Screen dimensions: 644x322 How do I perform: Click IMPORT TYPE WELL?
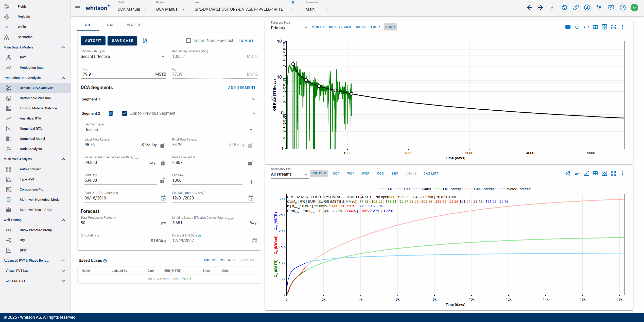pyautogui.click(x=220, y=260)
